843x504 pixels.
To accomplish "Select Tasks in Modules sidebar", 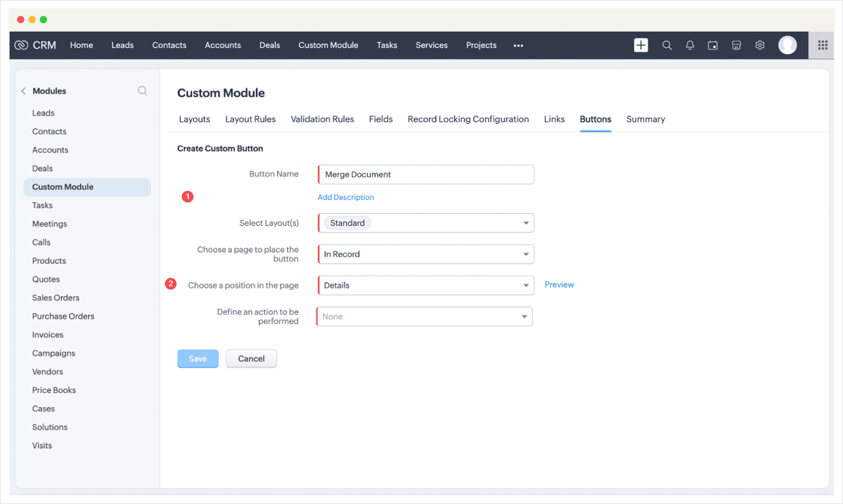I will coord(42,205).
